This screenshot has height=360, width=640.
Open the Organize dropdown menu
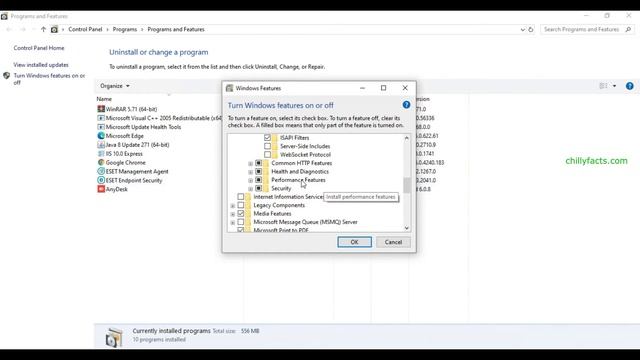tap(115, 86)
